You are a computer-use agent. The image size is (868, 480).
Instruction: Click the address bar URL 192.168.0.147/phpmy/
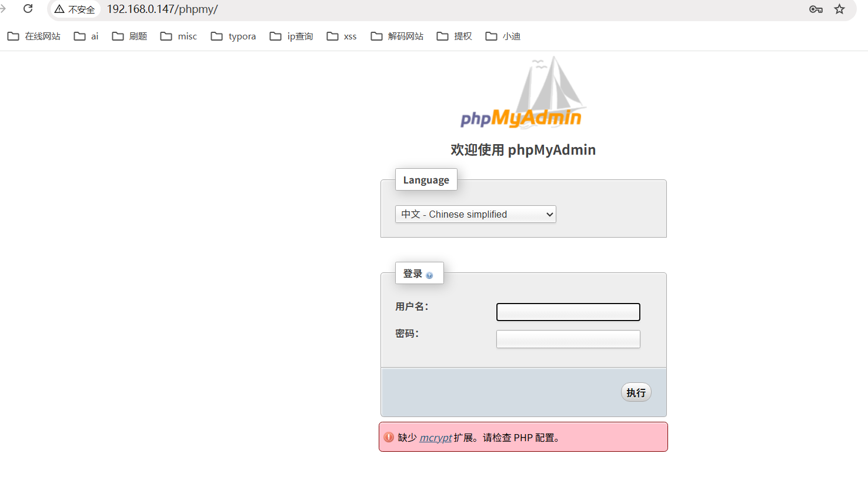click(162, 9)
